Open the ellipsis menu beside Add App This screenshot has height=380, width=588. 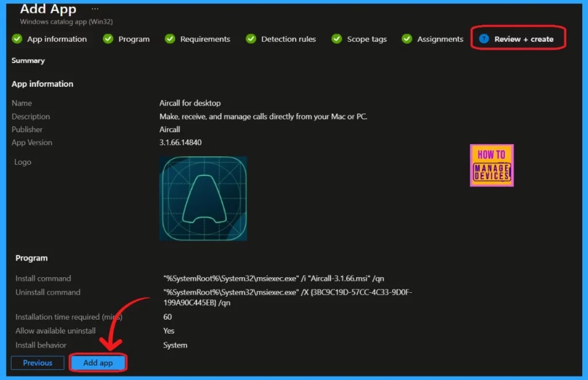(x=95, y=9)
